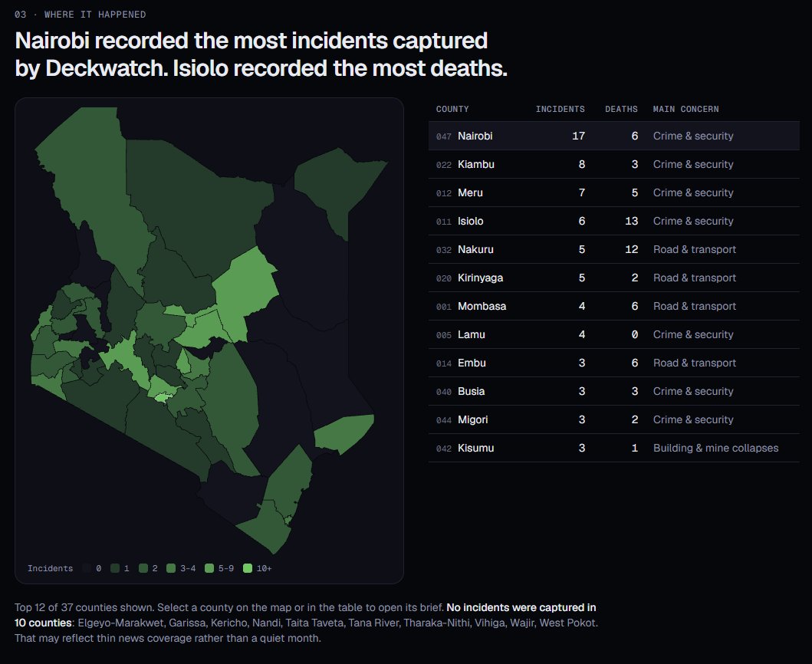Open the Meru county brief from the table
Image resolution: width=812 pixels, height=664 pixels.
tap(613, 192)
